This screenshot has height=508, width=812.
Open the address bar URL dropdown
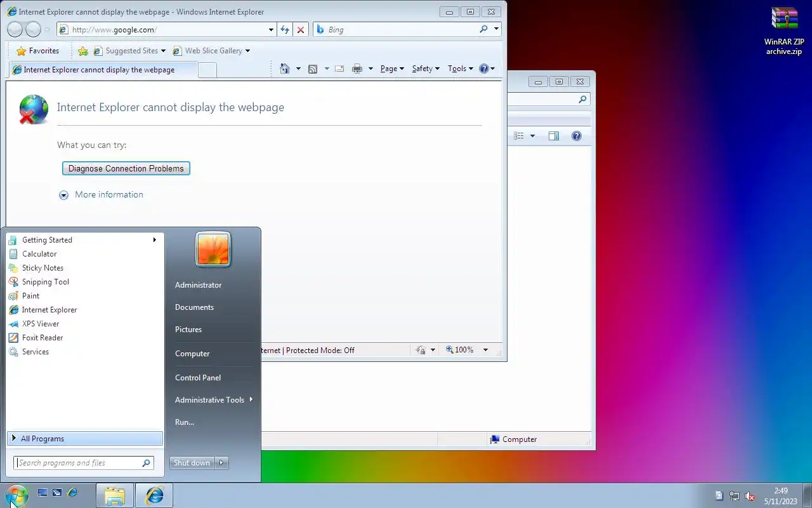pos(272,29)
